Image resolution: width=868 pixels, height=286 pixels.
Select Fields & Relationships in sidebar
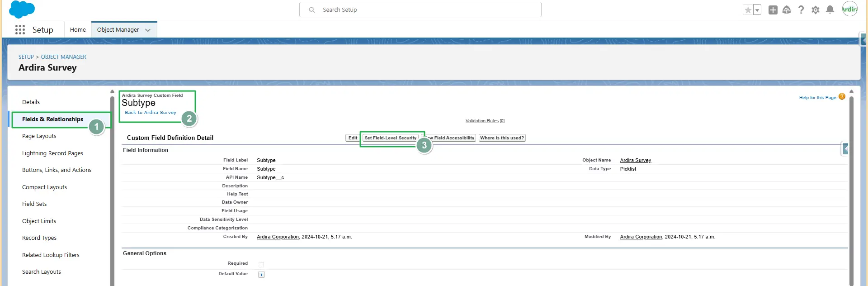point(52,119)
